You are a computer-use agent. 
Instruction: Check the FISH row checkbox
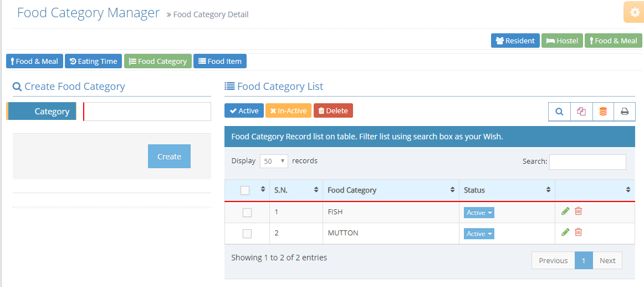tap(247, 213)
